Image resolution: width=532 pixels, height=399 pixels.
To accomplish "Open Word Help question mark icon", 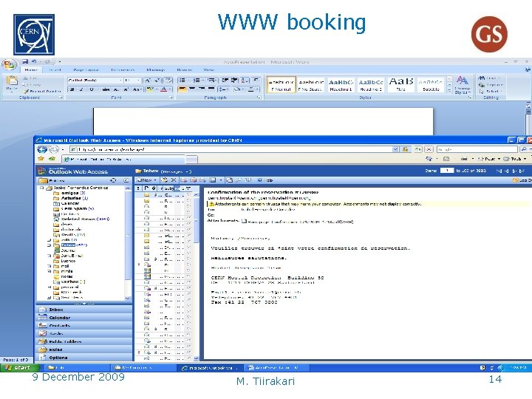I will (528, 69).
